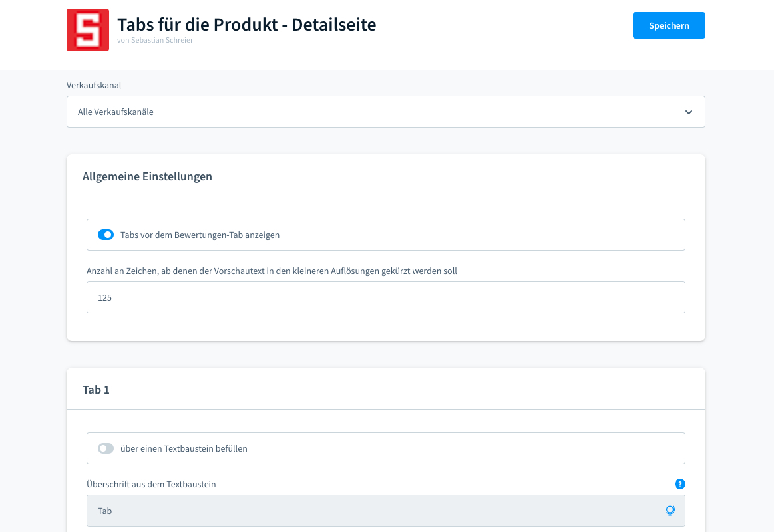Click the 'Tab 1' card header
774x532 pixels.
coord(96,390)
